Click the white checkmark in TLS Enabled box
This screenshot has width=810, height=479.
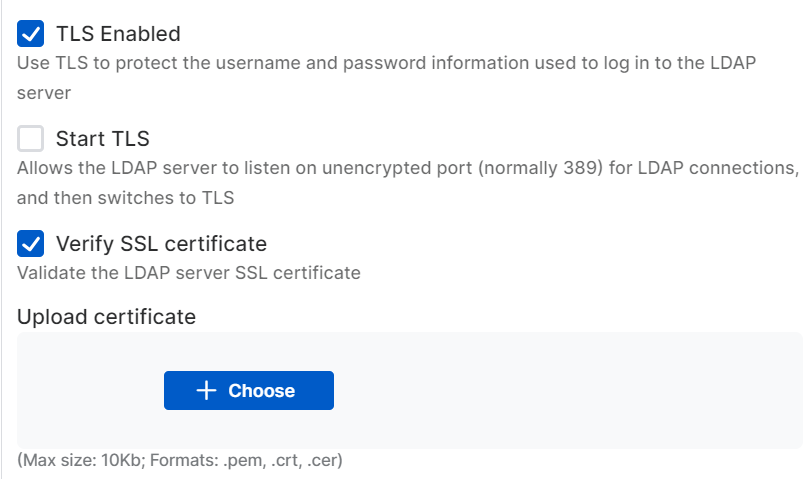[31, 34]
